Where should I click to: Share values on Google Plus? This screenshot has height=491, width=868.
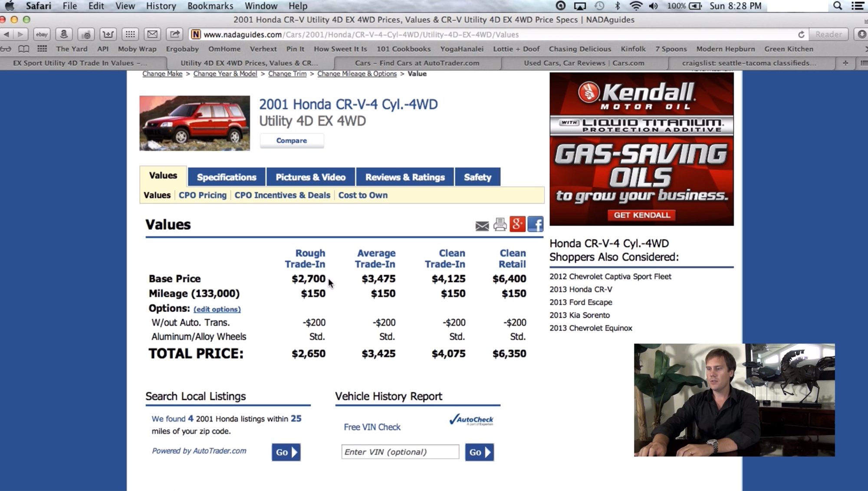coord(517,224)
